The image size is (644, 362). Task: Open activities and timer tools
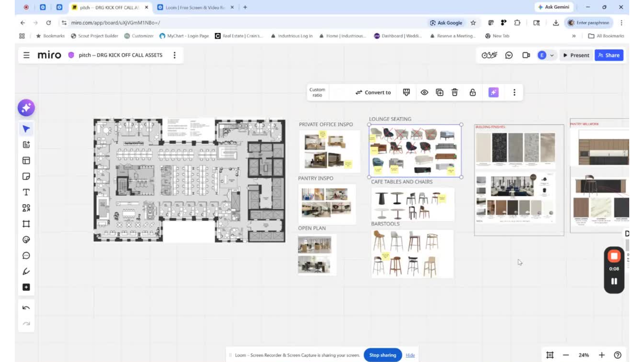pyautogui.click(x=489, y=55)
